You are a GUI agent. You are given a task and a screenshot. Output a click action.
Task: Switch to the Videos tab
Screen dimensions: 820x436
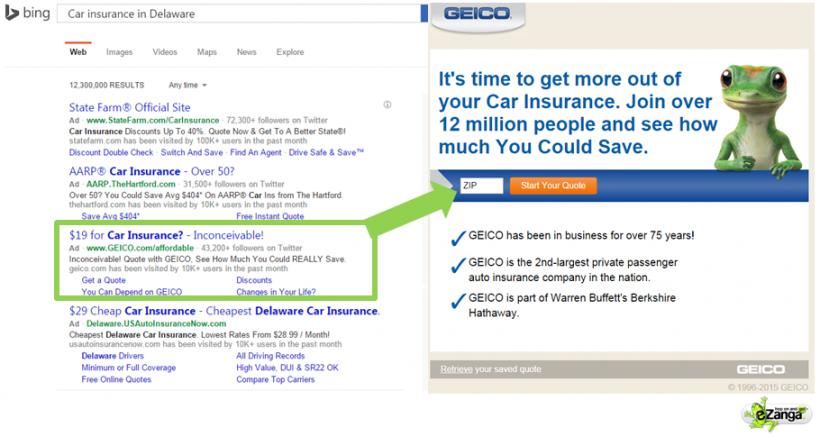(165, 52)
